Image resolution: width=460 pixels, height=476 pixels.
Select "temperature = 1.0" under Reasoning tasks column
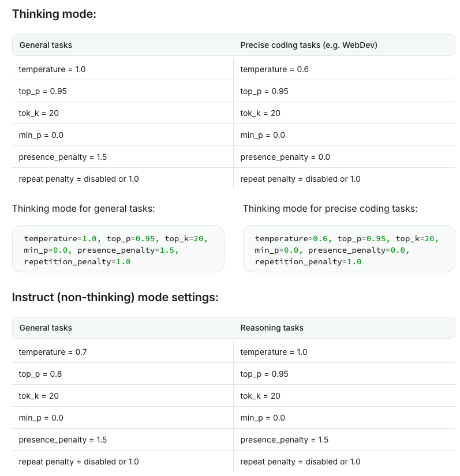pos(274,352)
